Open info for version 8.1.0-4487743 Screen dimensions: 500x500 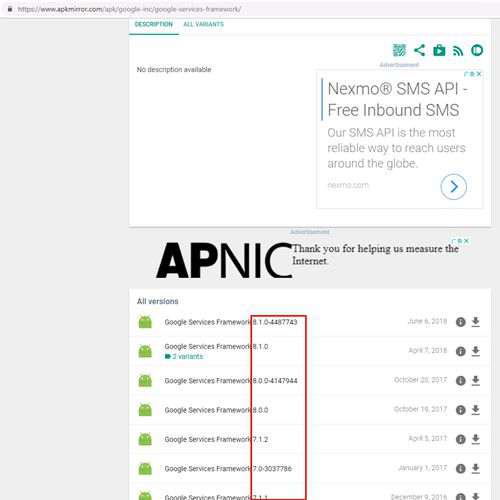pyautogui.click(x=460, y=322)
